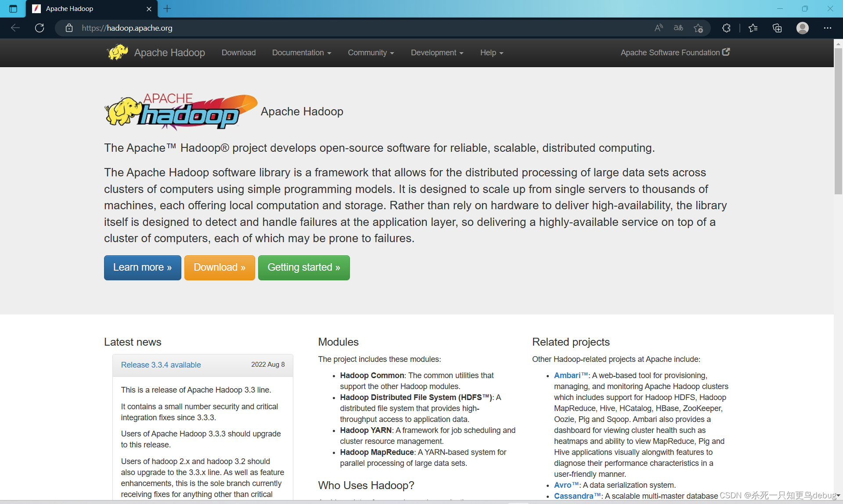Click the Learn more button

(x=142, y=268)
